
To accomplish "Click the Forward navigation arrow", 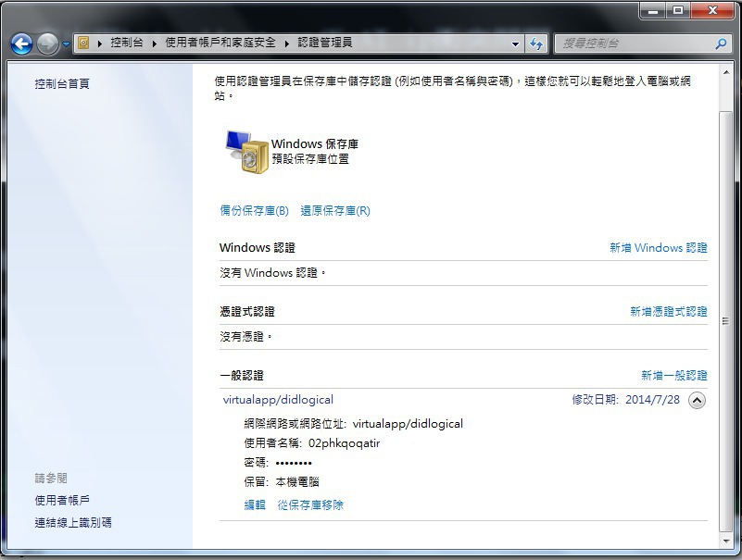I will tap(47, 44).
